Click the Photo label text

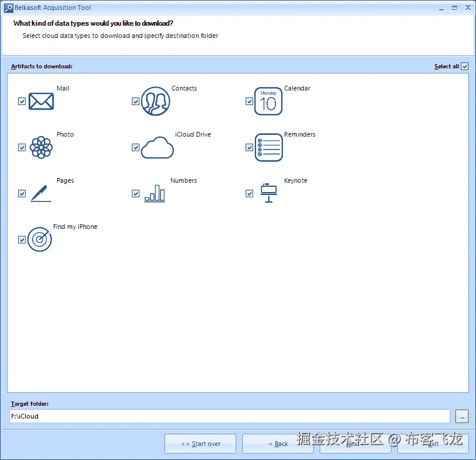coord(65,134)
